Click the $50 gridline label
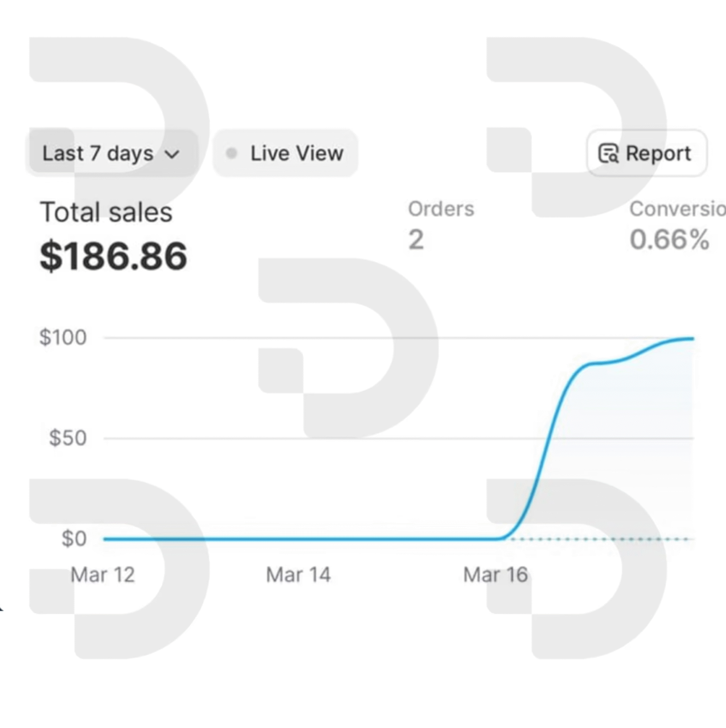This screenshot has width=726, height=728. click(68, 438)
